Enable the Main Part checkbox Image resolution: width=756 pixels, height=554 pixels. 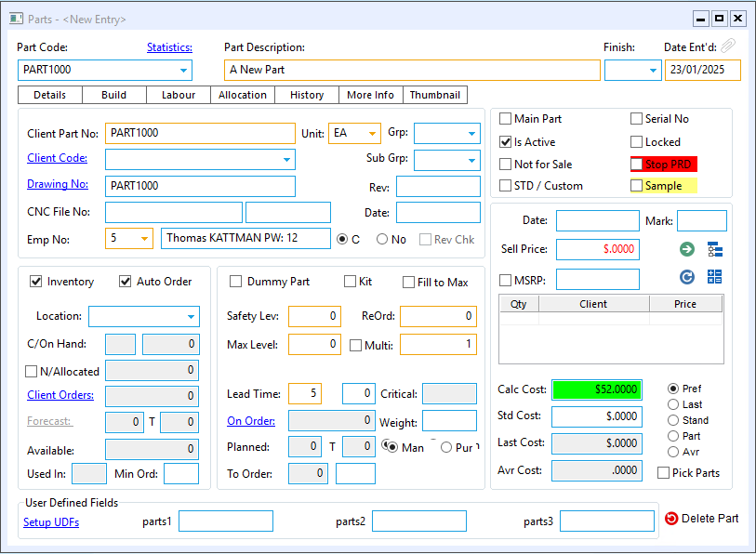point(505,119)
